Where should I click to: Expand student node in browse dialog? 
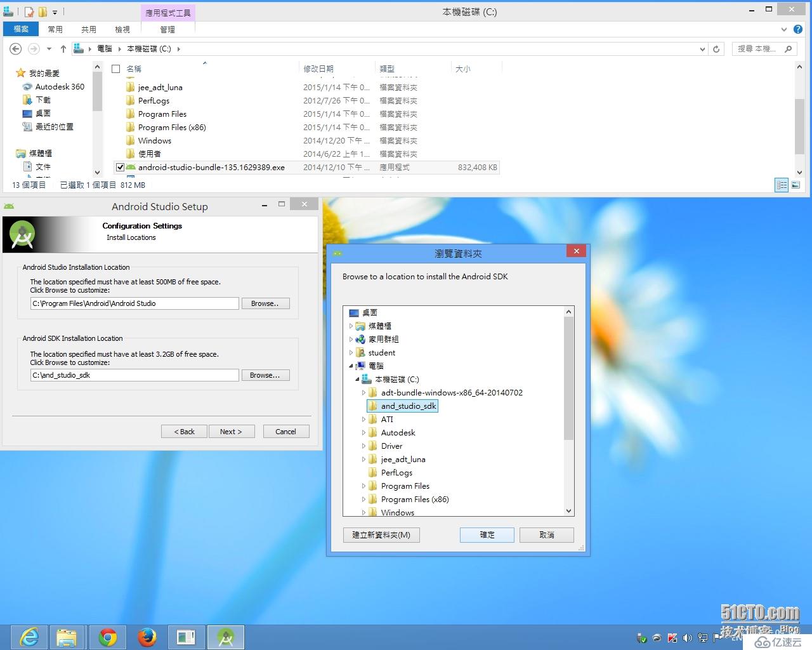coord(351,352)
